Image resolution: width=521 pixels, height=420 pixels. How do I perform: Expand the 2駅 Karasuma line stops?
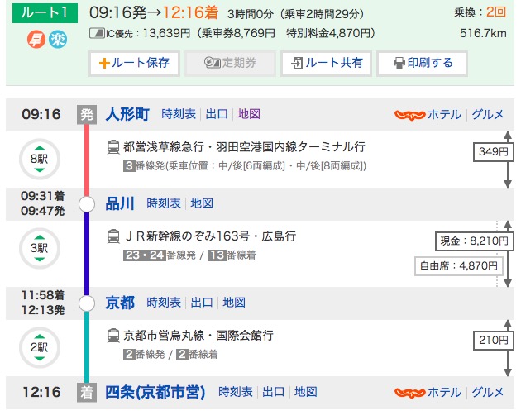(x=39, y=346)
